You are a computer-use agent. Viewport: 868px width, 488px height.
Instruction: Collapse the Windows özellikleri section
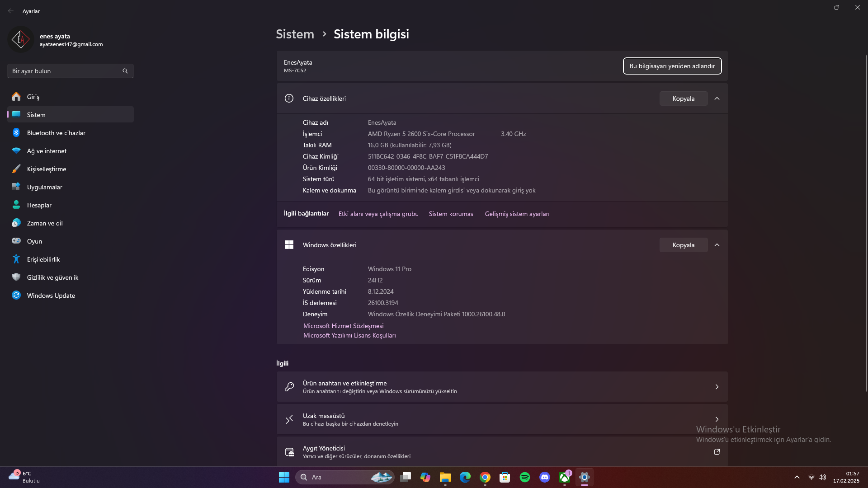coord(717,245)
